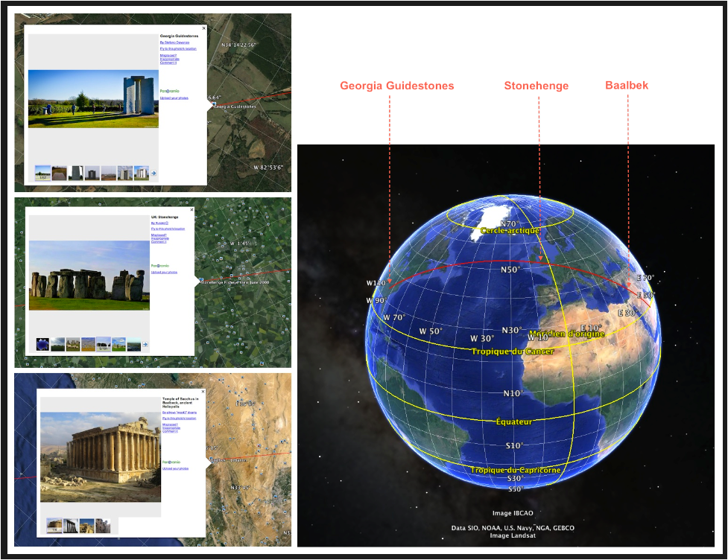Click Inappropriate link in Temple of Bacchus popup
The height and width of the screenshot is (560, 728).
pyautogui.click(x=171, y=427)
